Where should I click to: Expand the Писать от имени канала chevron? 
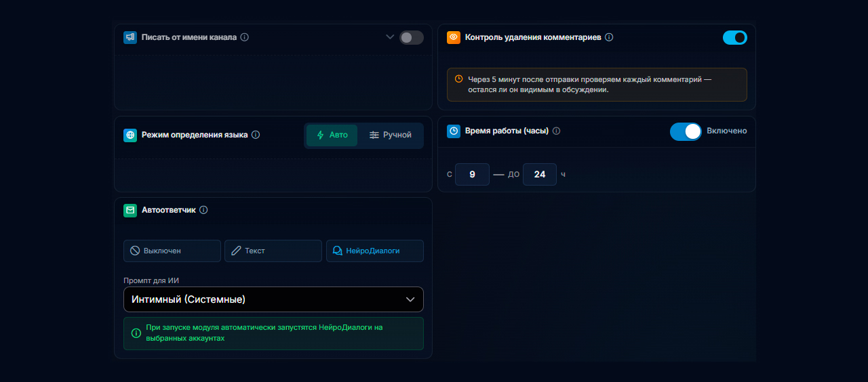pos(390,37)
